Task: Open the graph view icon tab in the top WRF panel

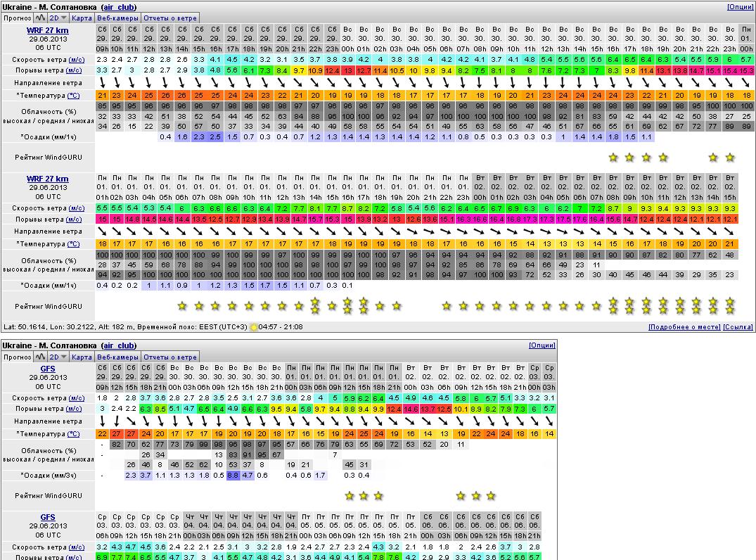Action: [40, 18]
